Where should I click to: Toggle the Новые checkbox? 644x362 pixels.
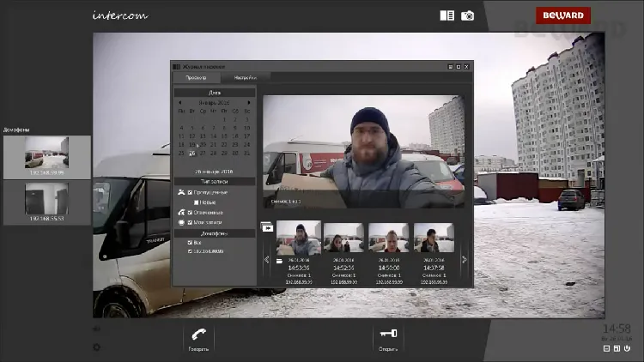(x=197, y=202)
